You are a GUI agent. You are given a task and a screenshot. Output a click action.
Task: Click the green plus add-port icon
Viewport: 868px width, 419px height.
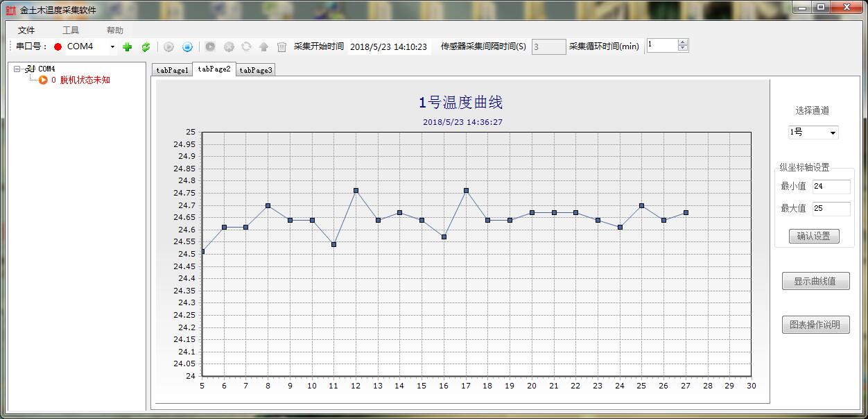coord(127,47)
